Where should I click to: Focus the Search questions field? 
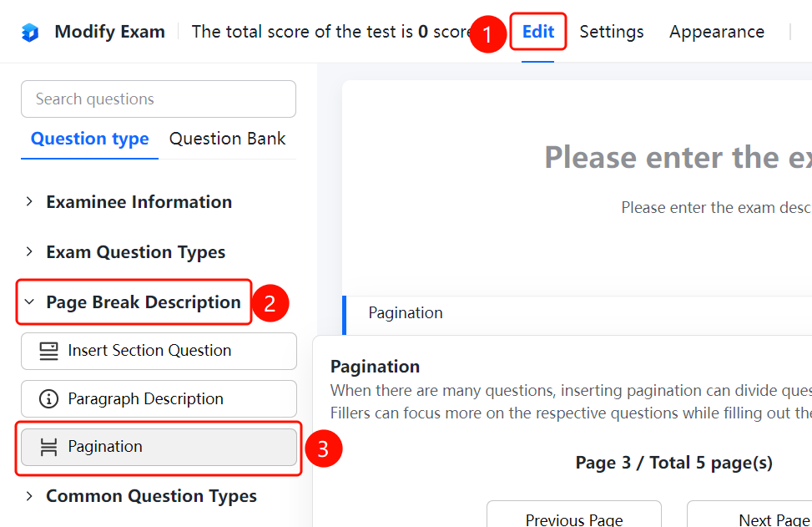(159, 99)
